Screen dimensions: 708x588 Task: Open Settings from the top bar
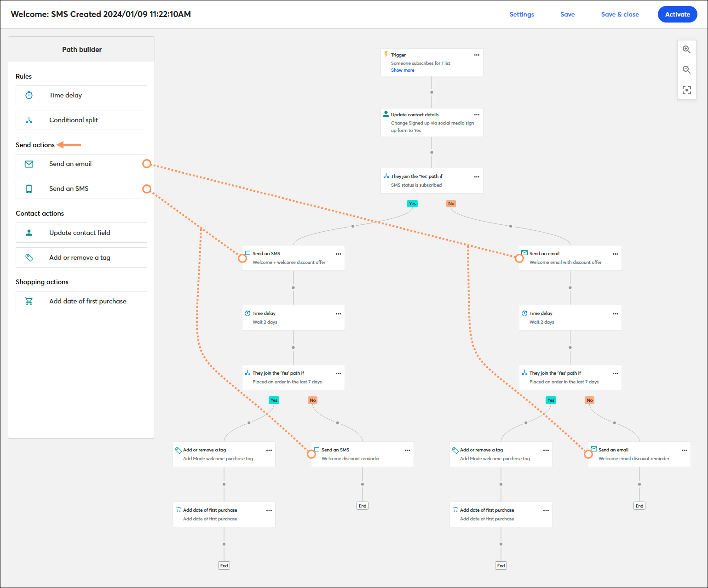click(x=521, y=14)
